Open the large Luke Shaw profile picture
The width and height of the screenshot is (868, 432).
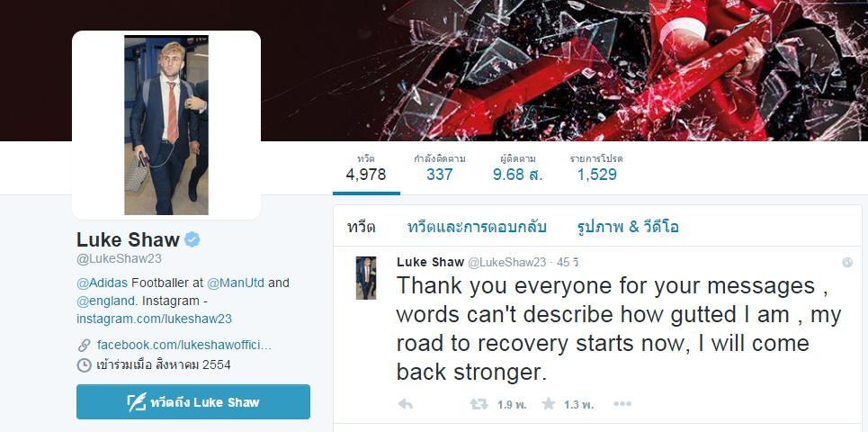click(x=166, y=125)
